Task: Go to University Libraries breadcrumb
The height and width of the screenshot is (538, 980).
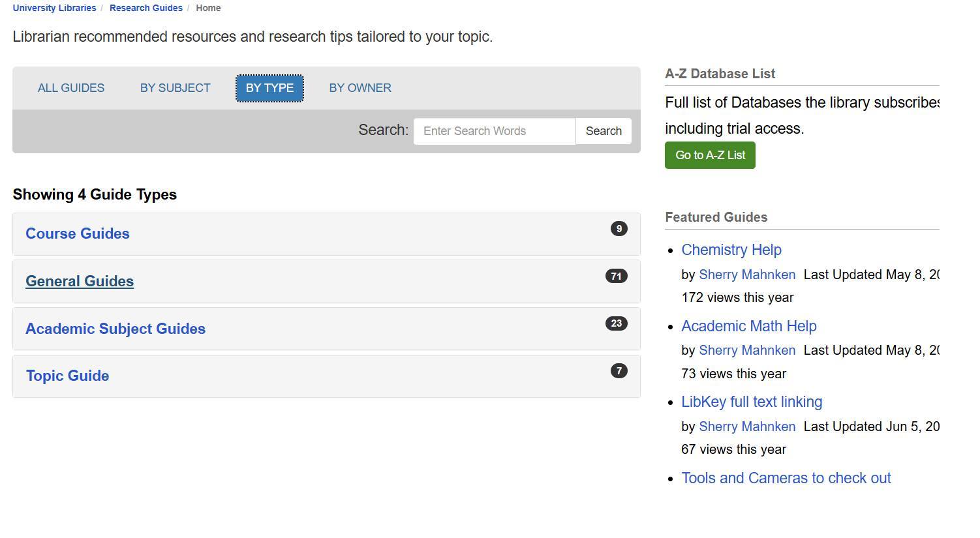Action: point(54,8)
